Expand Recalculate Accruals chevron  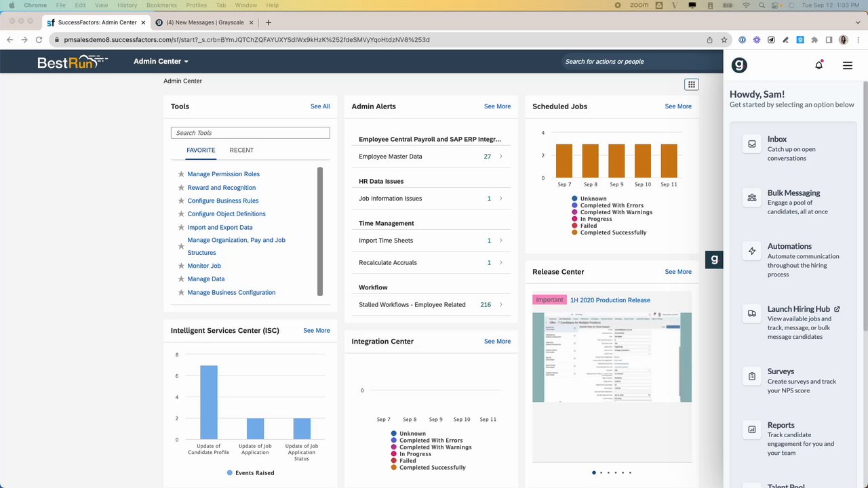pyautogui.click(x=501, y=262)
